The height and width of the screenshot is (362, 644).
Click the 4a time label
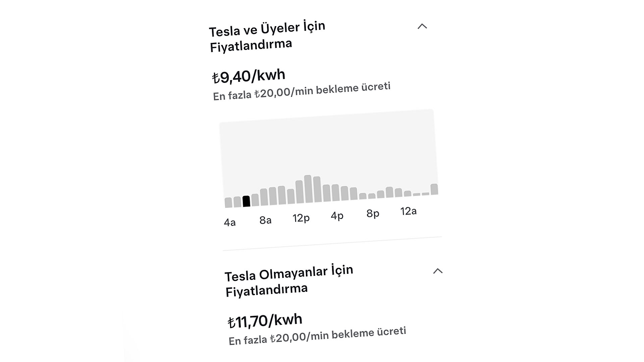point(230,222)
